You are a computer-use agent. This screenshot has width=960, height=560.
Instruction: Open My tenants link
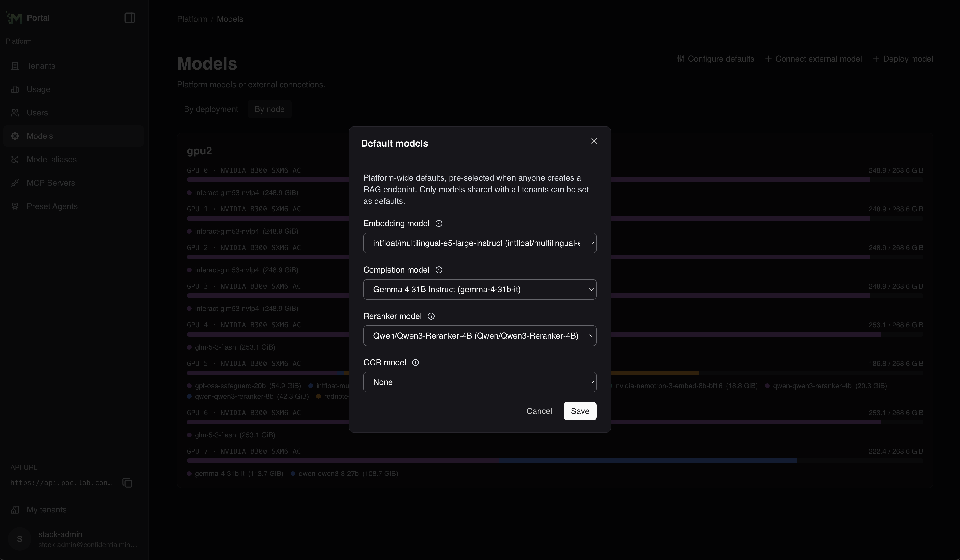[73, 510]
